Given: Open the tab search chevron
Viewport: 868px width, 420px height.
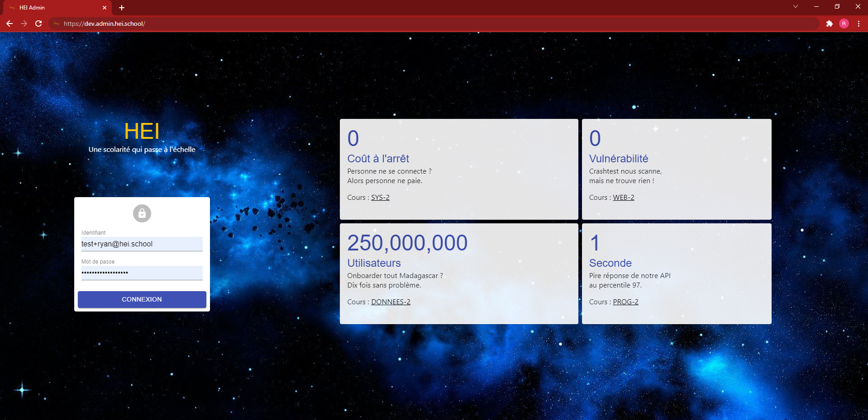Looking at the screenshot, I should 795,6.
